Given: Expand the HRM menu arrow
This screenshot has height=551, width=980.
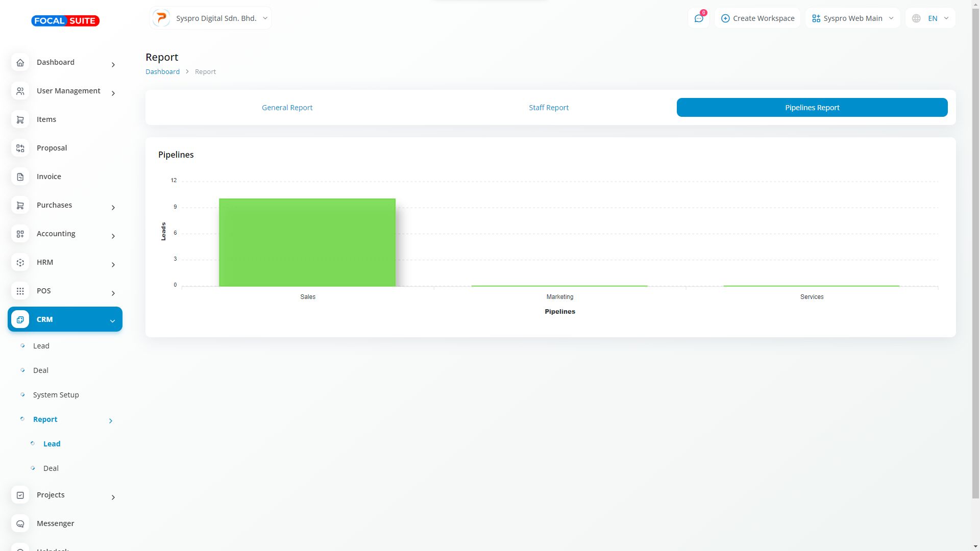Looking at the screenshot, I should click(113, 265).
